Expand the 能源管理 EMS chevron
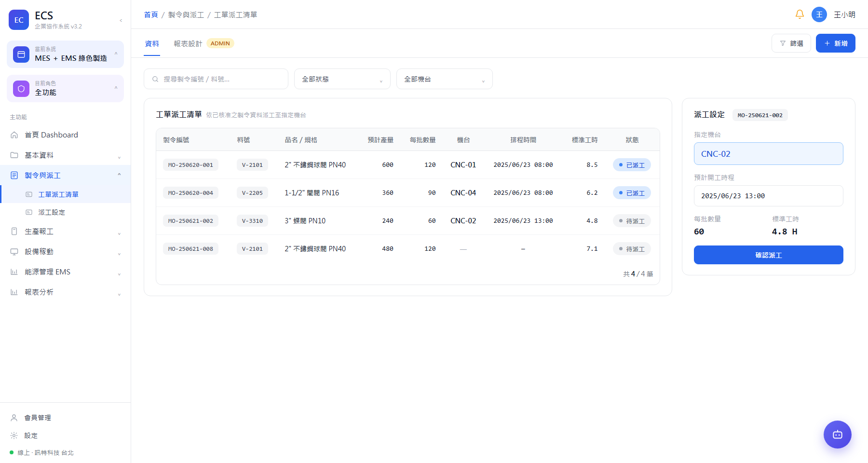 119,273
